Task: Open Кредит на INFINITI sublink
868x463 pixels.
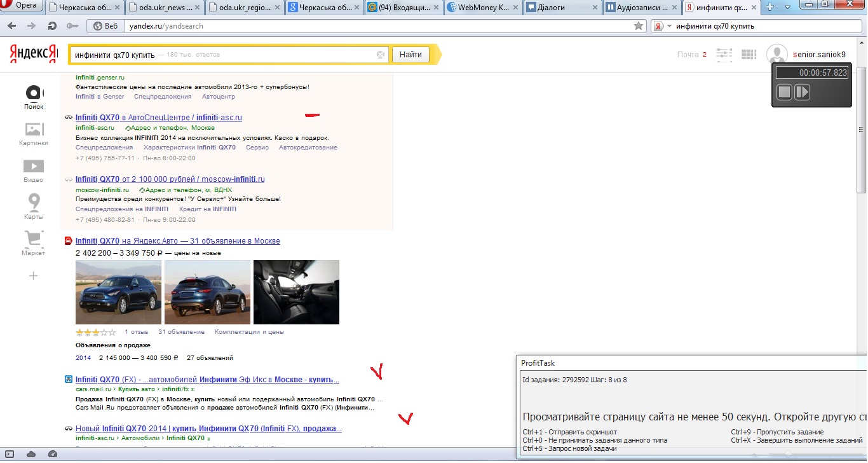Action: click(207, 209)
